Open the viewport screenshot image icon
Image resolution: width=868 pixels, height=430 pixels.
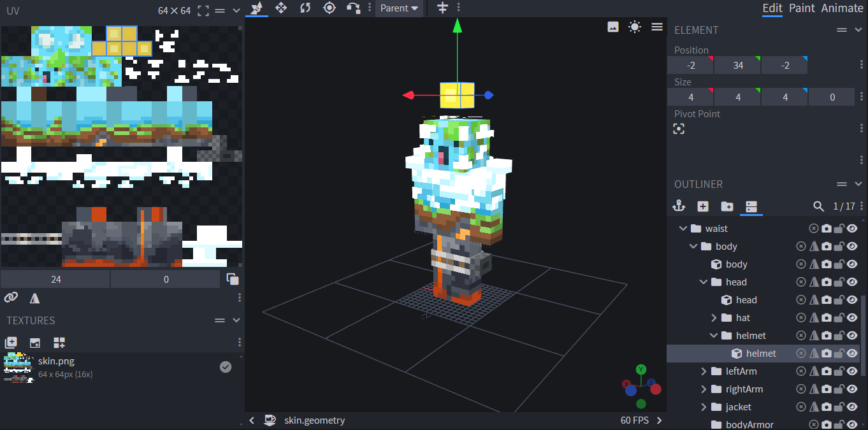pos(613,27)
